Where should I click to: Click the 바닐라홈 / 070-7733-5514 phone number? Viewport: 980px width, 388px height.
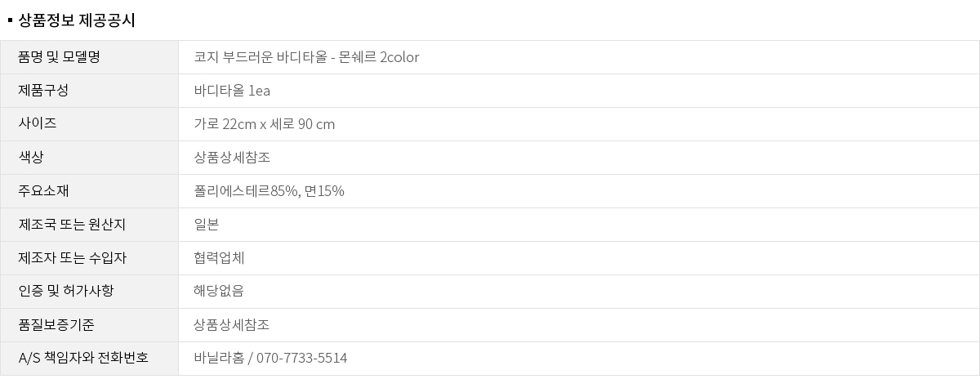click(270, 359)
